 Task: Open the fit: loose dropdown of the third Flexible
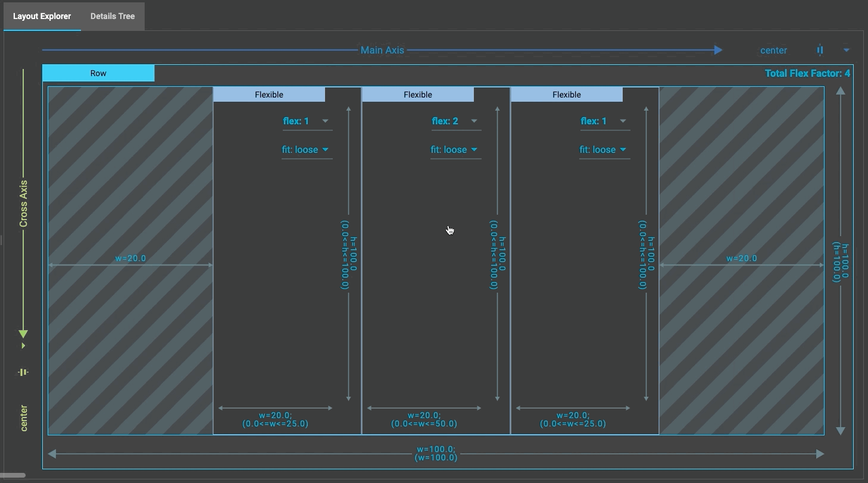[x=604, y=149]
